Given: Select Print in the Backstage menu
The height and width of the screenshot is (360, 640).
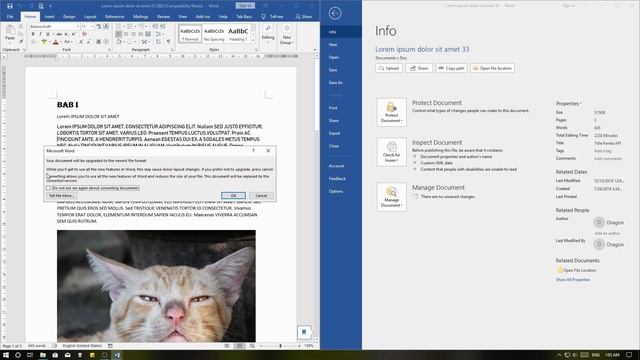Looking at the screenshot, I should pos(333,108).
